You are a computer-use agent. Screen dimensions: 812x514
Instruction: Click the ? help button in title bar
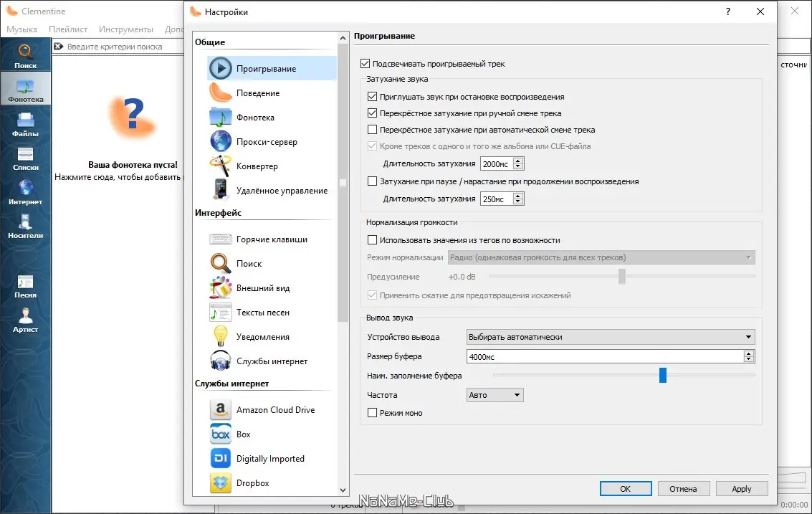pos(728,11)
